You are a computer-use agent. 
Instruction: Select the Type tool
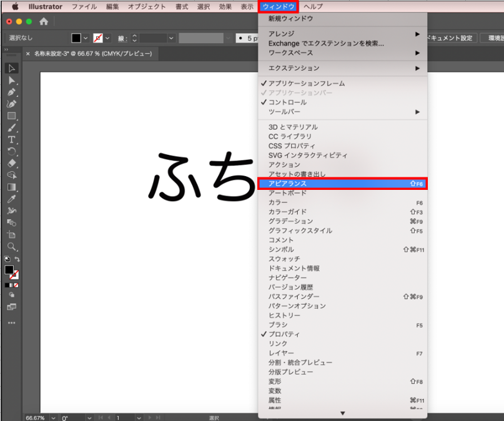coord(12,139)
